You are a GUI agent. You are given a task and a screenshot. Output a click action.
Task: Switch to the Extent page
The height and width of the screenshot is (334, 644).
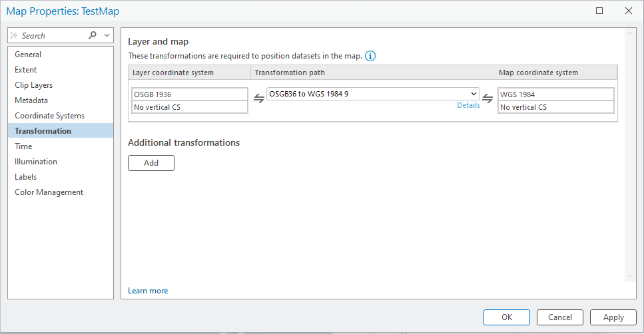tap(26, 70)
